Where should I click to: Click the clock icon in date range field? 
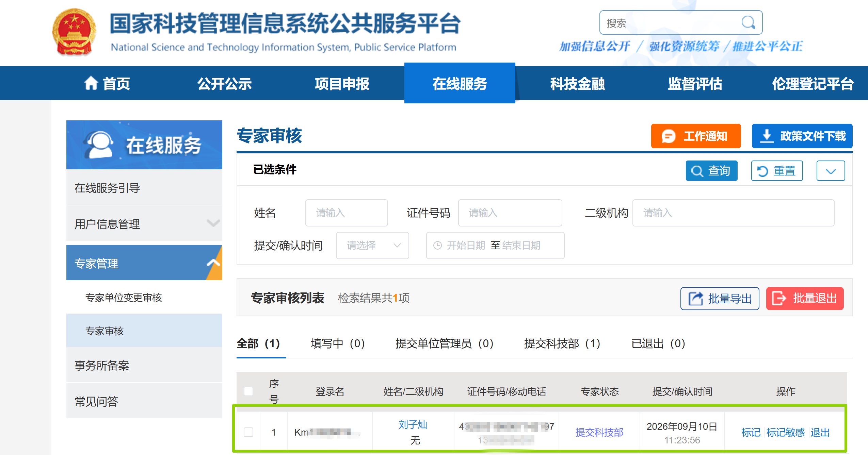tap(437, 246)
